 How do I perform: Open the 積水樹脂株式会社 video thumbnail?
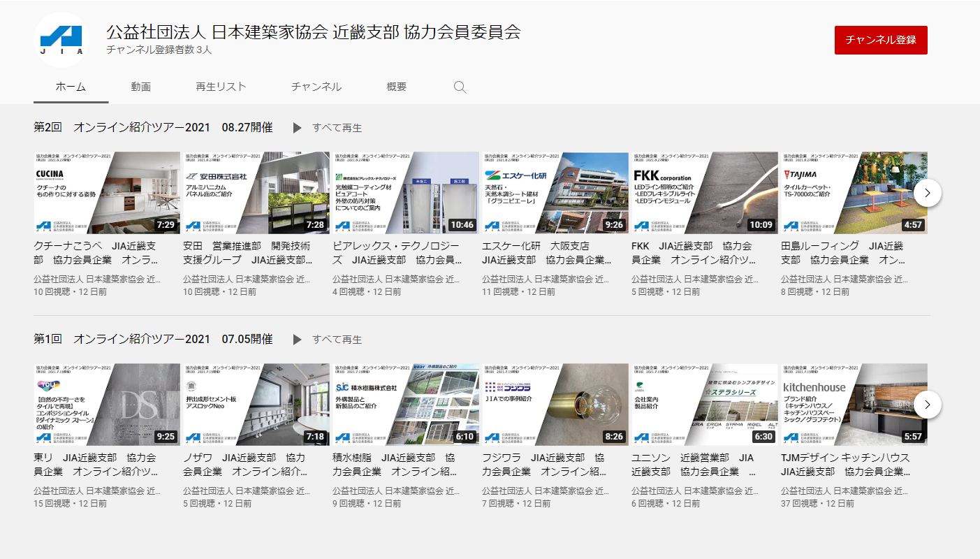406,405
